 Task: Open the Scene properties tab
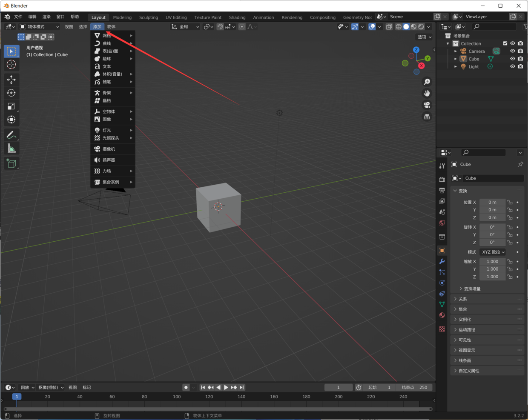click(442, 212)
